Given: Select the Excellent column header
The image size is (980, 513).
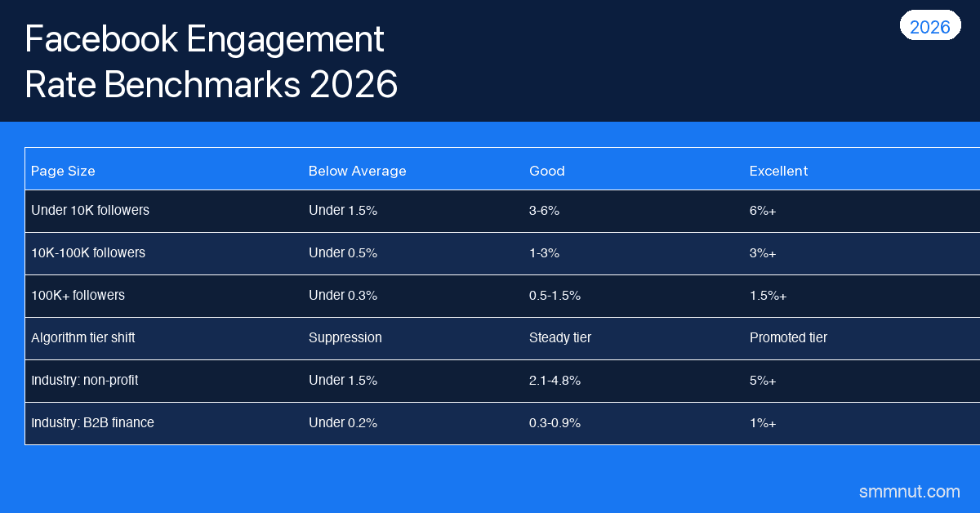Looking at the screenshot, I should click(x=778, y=171).
